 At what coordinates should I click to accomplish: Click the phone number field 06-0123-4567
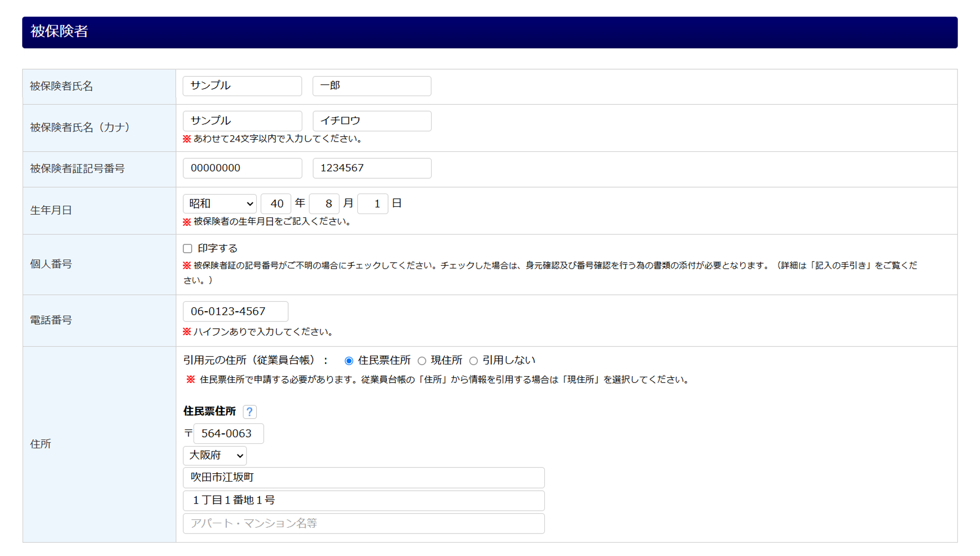pos(235,312)
